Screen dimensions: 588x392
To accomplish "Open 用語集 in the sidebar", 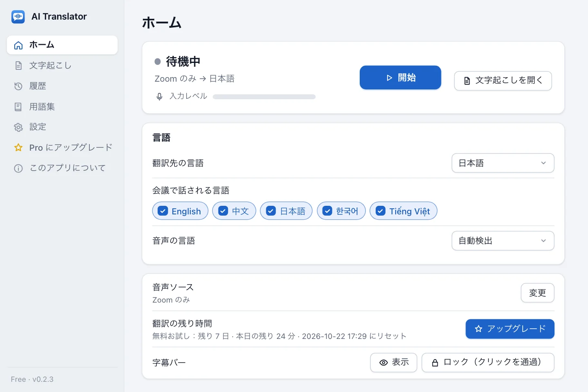I will [62, 107].
